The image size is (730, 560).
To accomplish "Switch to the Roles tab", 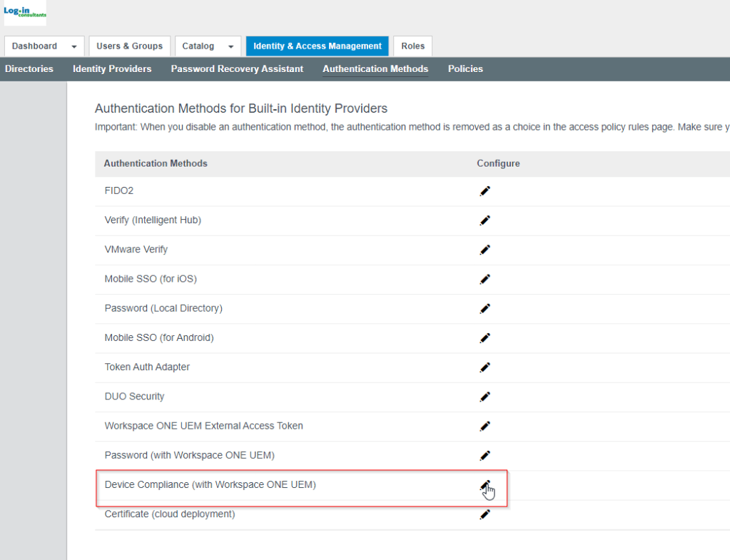I will [x=412, y=46].
